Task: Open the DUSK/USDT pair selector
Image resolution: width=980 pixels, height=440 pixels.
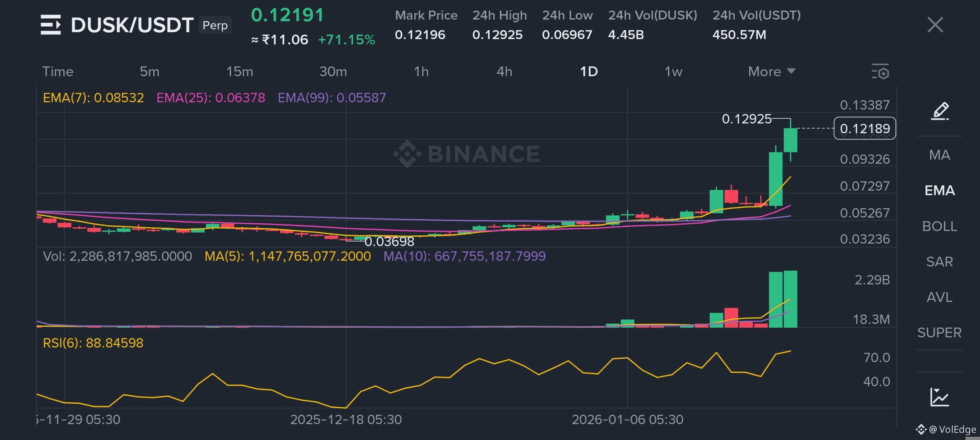Action: click(132, 25)
